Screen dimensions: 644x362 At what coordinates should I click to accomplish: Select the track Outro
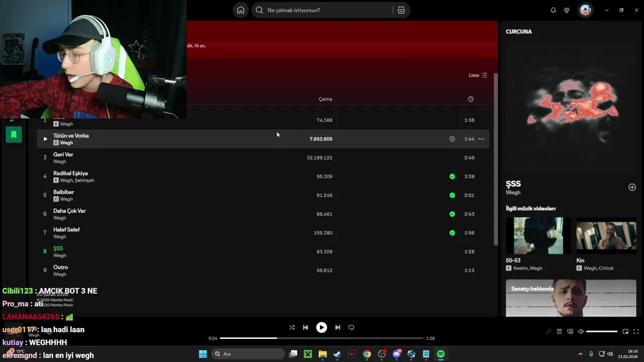[x=60, y=267]
